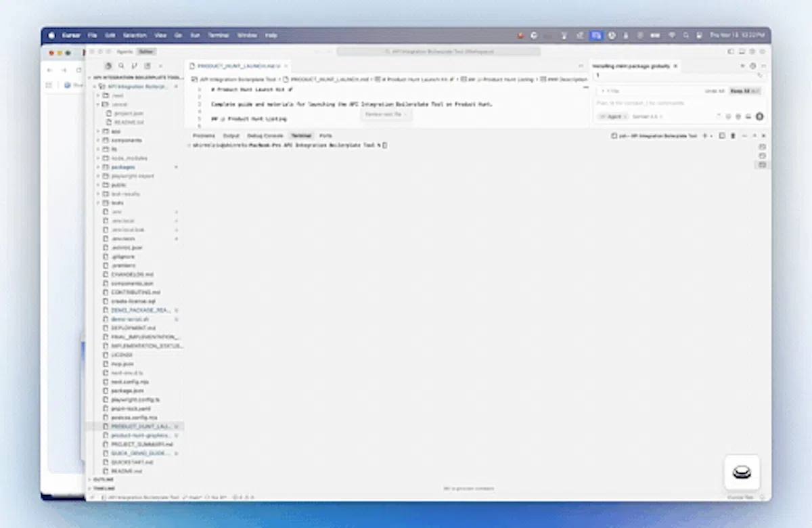The image size is (812, 528).
Task: Switch to the Output panel tab
Action: tap(231, 136)
